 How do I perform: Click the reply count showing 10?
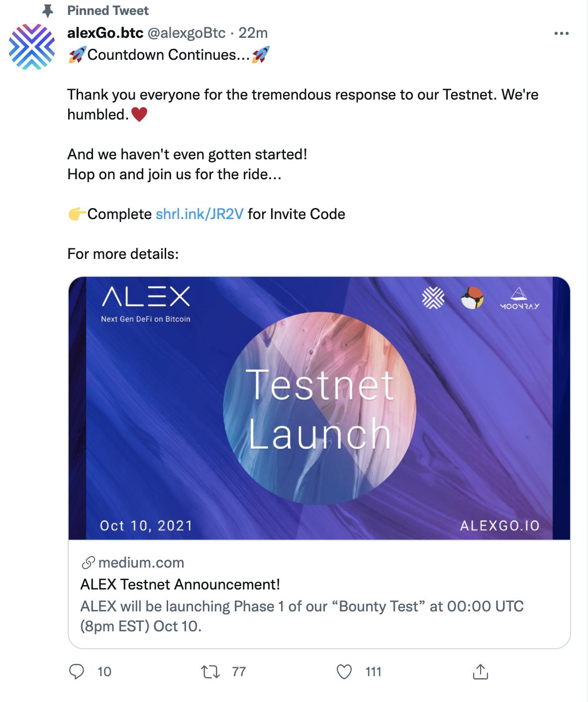105,672
